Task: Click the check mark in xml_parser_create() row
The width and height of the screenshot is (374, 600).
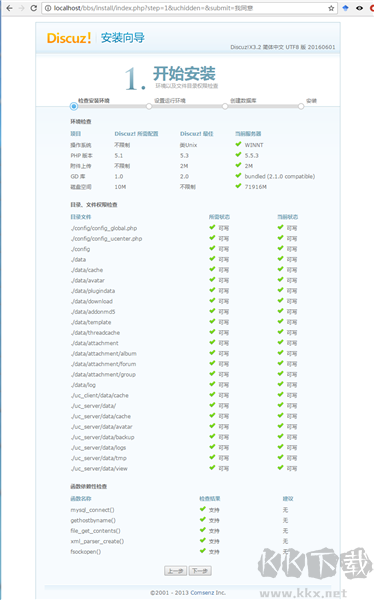Action: point(203,540)
